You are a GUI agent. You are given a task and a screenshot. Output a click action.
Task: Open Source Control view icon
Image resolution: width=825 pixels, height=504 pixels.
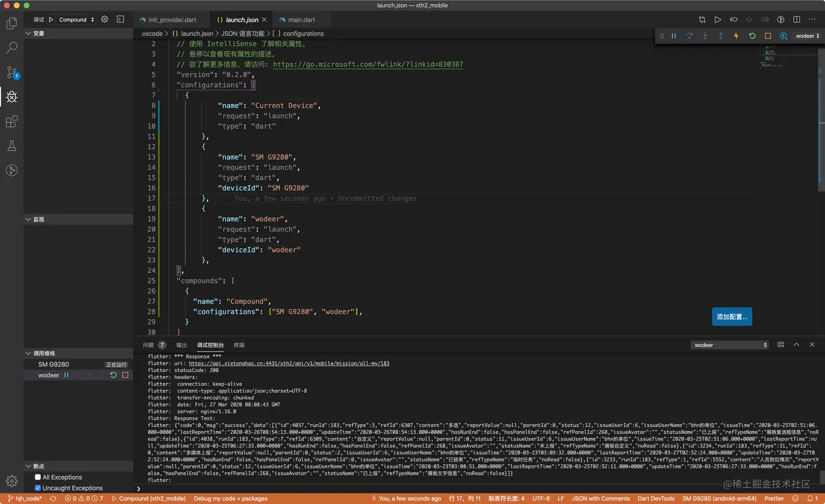[x=11, y=73]
